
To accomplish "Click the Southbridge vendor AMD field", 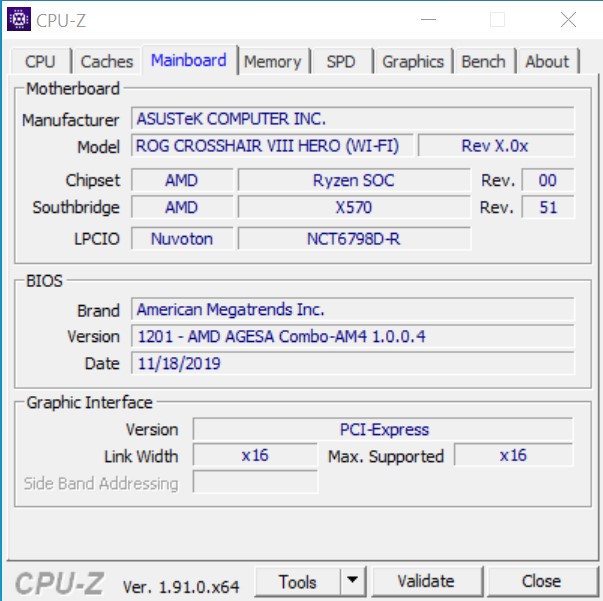I will (182, 207).
